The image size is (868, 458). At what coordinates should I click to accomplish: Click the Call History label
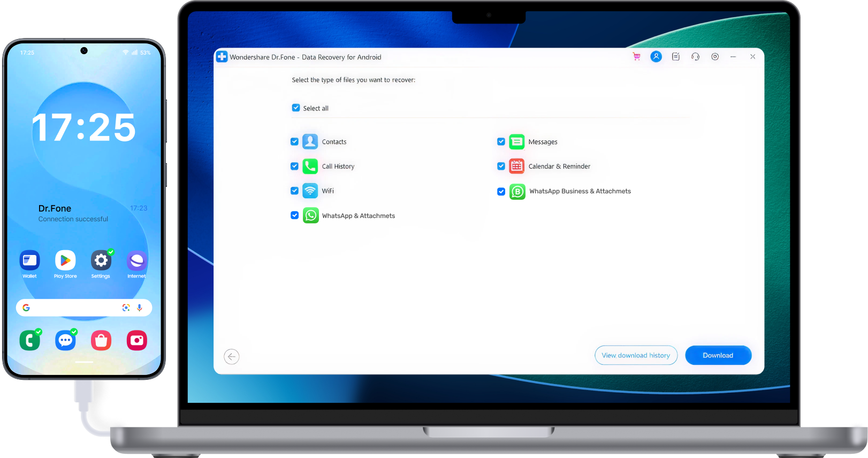tap(338, 167)
